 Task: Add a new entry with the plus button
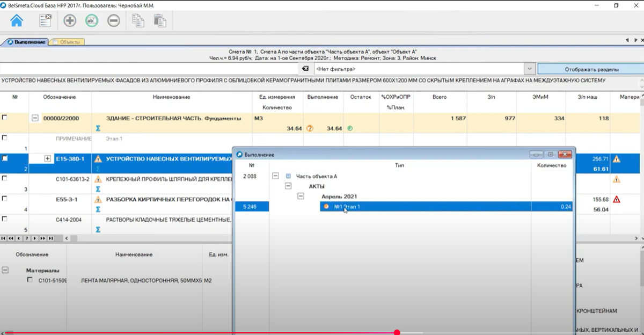[70, 21]
